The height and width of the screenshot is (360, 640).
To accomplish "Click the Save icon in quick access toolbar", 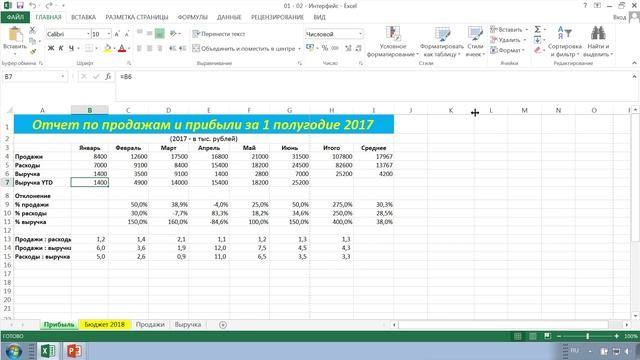I will pyautogui.click(x=20, y=5).
